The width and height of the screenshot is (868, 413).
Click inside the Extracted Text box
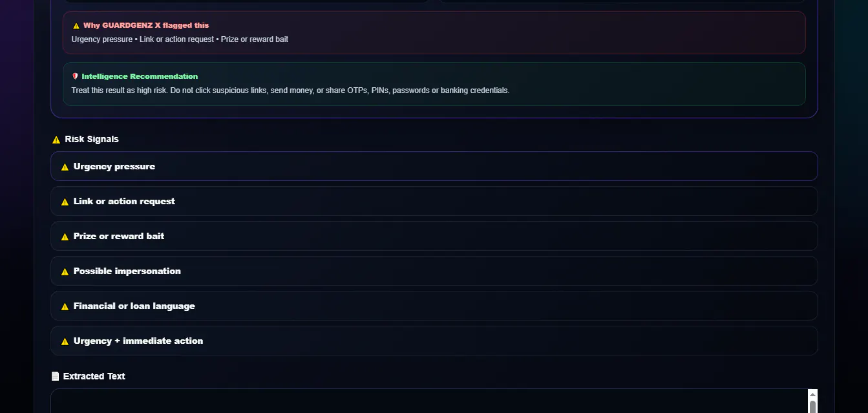point(429,401)
